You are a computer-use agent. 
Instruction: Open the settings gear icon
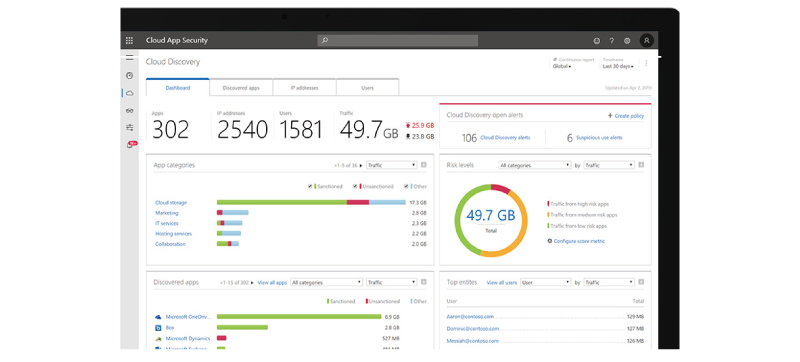pyautogui.click(x=627, y=41)
